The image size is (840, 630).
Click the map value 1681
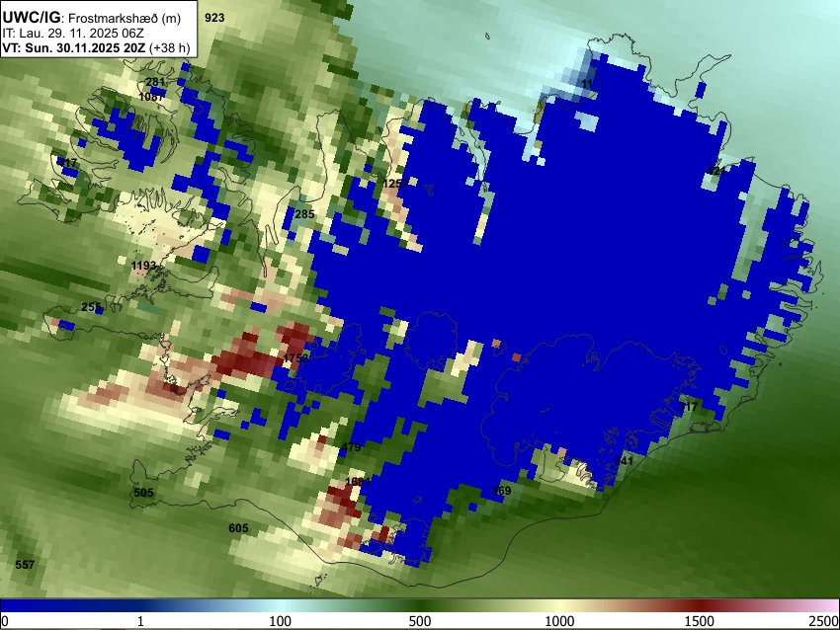358,481
